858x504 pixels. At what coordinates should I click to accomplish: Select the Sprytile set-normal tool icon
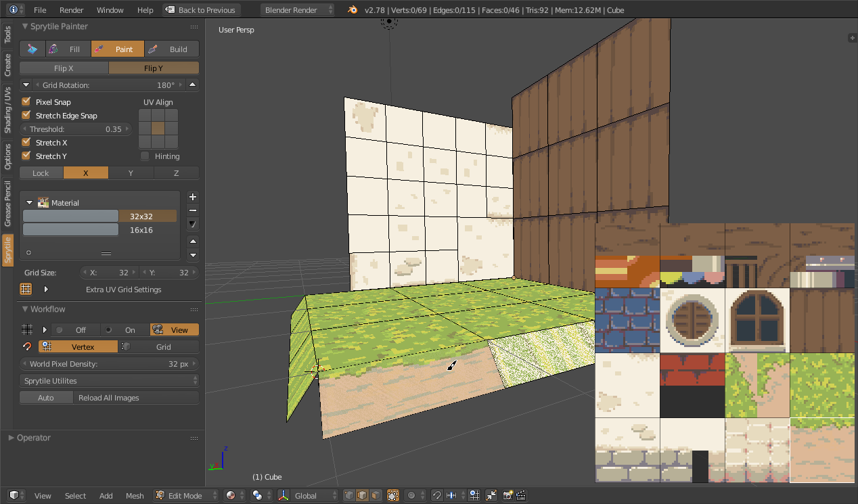click(32, 49)
